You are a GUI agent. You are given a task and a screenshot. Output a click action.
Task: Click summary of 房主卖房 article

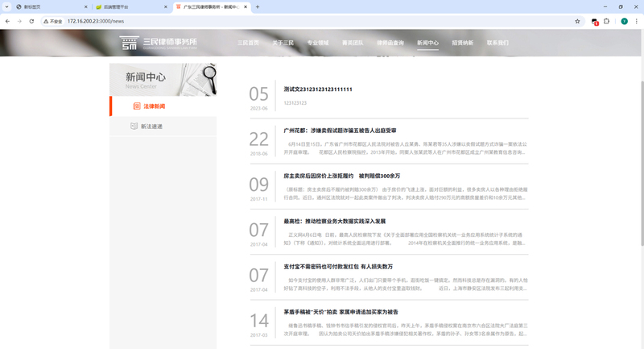[406, 193]
